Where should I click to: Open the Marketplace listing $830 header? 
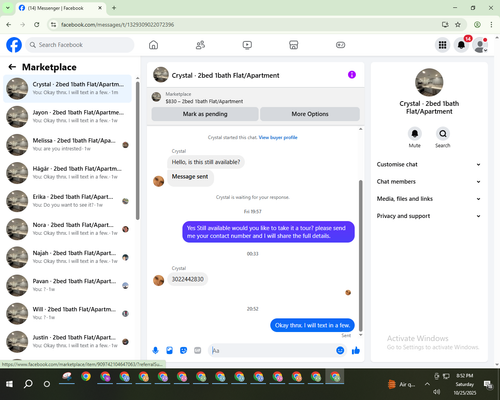tap(204, 101)
